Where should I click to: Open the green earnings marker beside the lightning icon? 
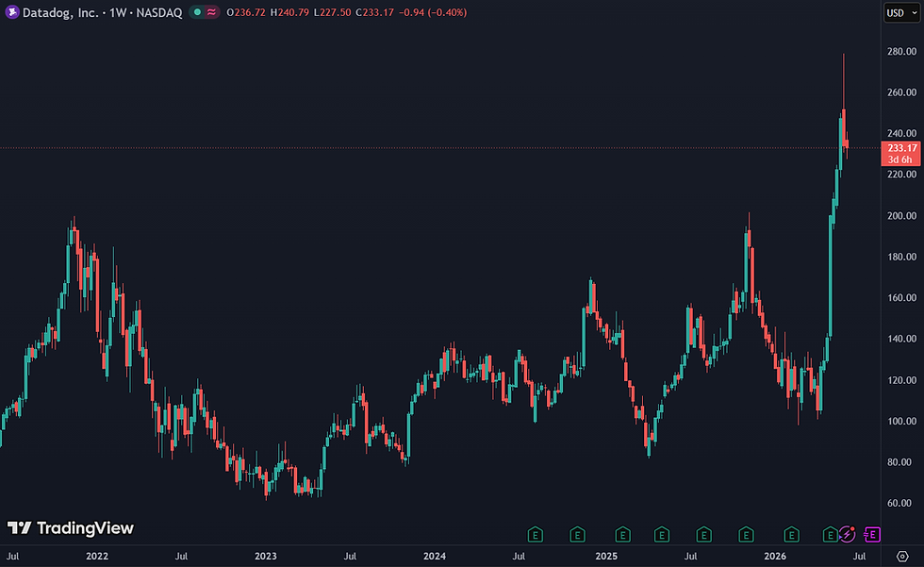[x=831, y=535]
